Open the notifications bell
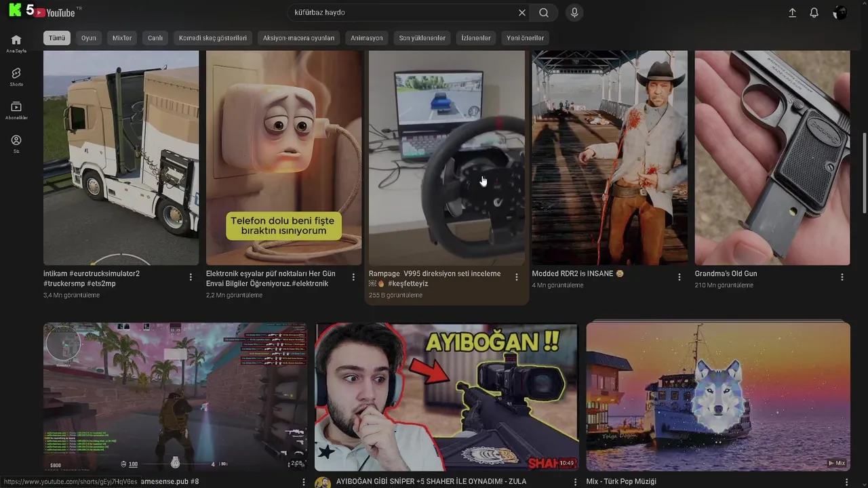868x488 pixels. (x=814, y=12)
